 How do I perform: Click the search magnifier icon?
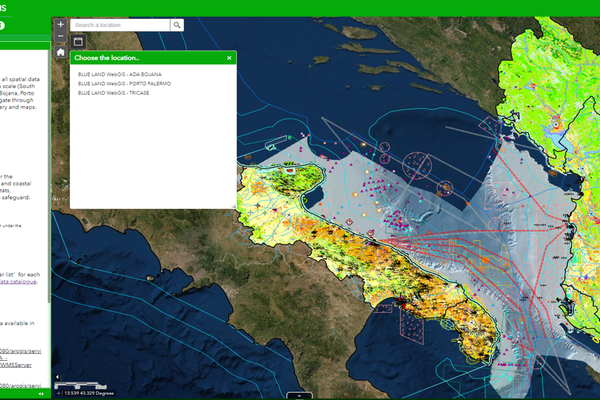(x=177, y=25)
